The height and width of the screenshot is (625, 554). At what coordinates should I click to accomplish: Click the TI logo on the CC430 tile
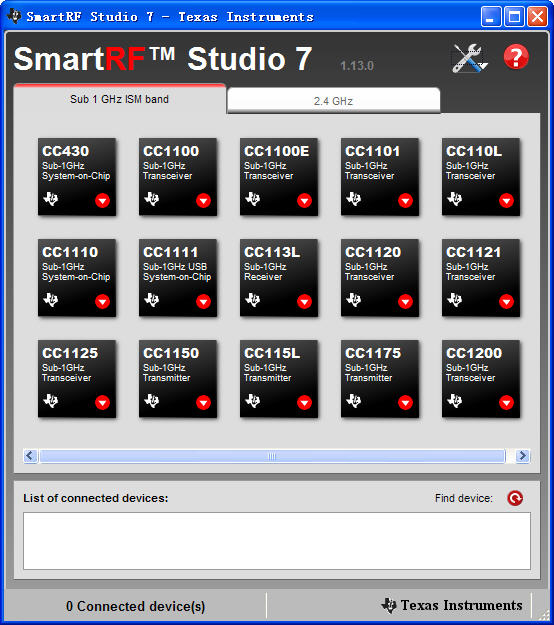(51, 198)
